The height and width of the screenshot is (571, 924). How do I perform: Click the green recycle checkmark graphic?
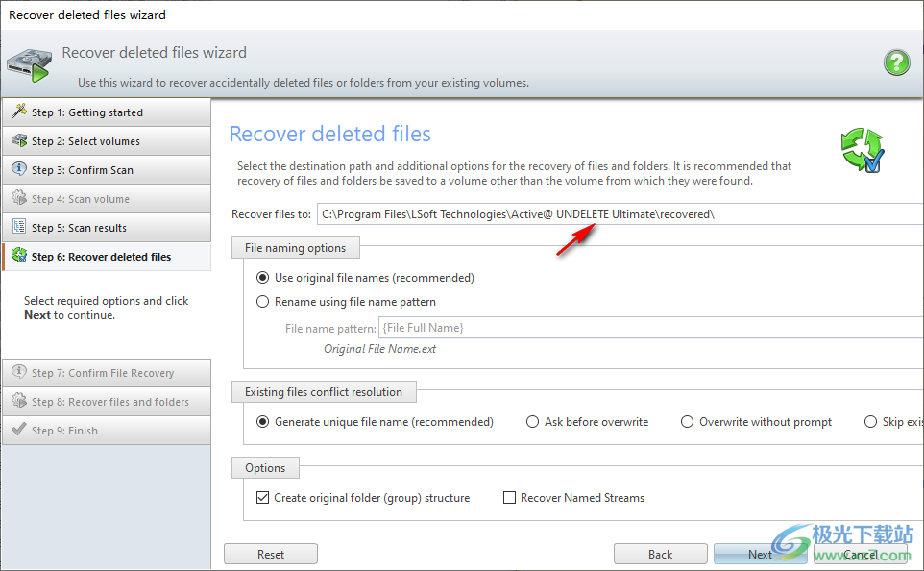[863, 150]
